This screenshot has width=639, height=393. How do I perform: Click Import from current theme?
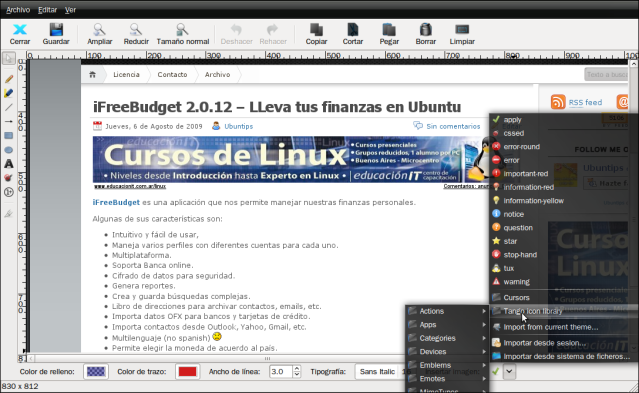[x=564, y=327]
